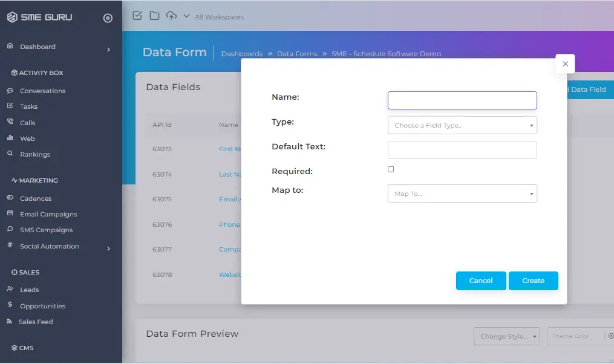
Task: Tick the Required checkbox
Action: click(391, 169)
